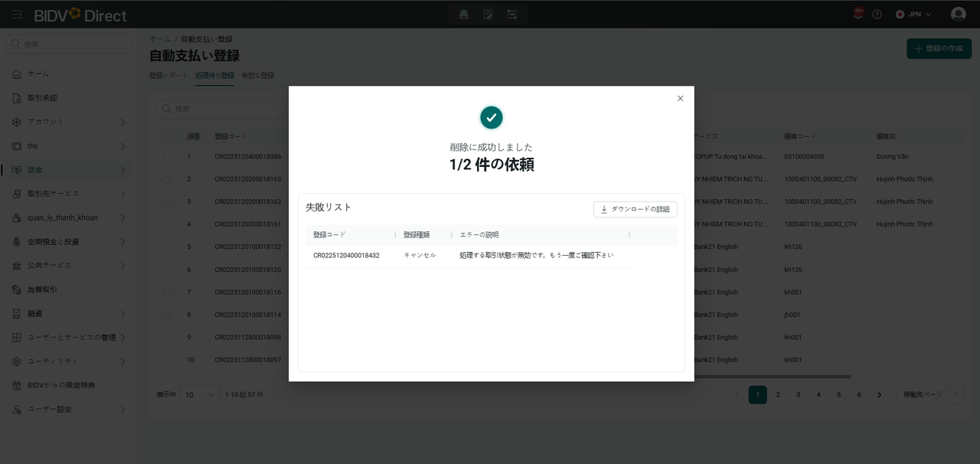Screen dimensions: 980x464
Task: Click the help question mark icon
Action: click(877, 15)
